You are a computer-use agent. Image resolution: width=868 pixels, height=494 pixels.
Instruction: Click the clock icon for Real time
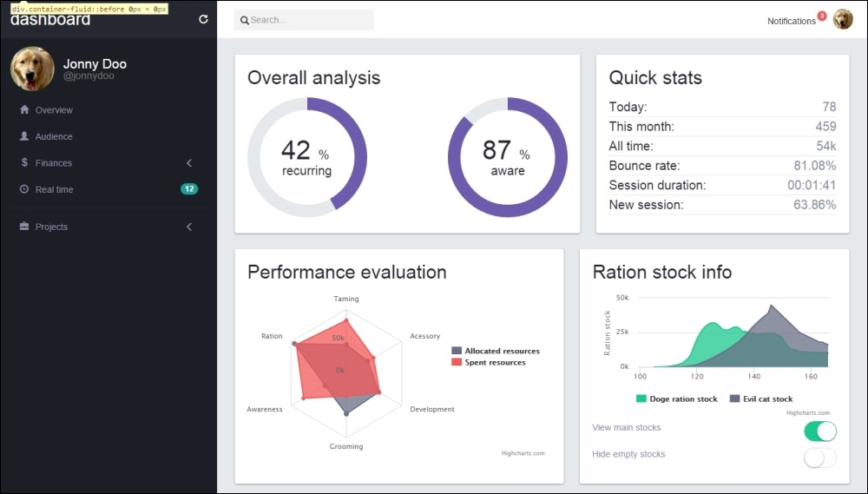24,189
